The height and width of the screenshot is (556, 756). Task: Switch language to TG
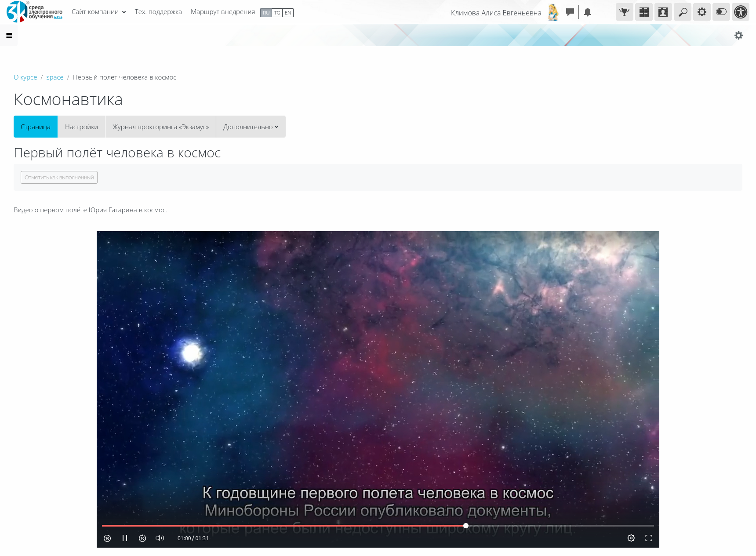pyautogui.click(x=277, y=13)
